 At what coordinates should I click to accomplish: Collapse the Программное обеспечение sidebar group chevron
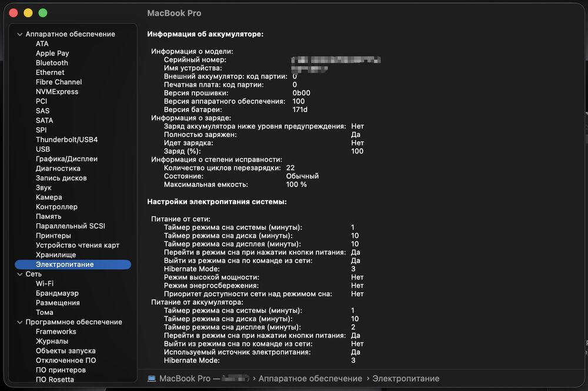pyautogui.click(x=20, y=322)
